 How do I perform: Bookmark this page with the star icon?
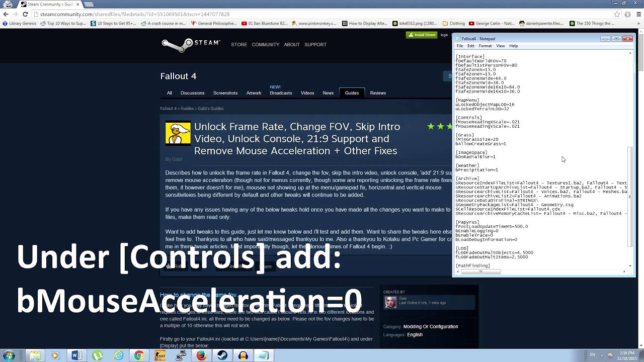coord(617,14)
